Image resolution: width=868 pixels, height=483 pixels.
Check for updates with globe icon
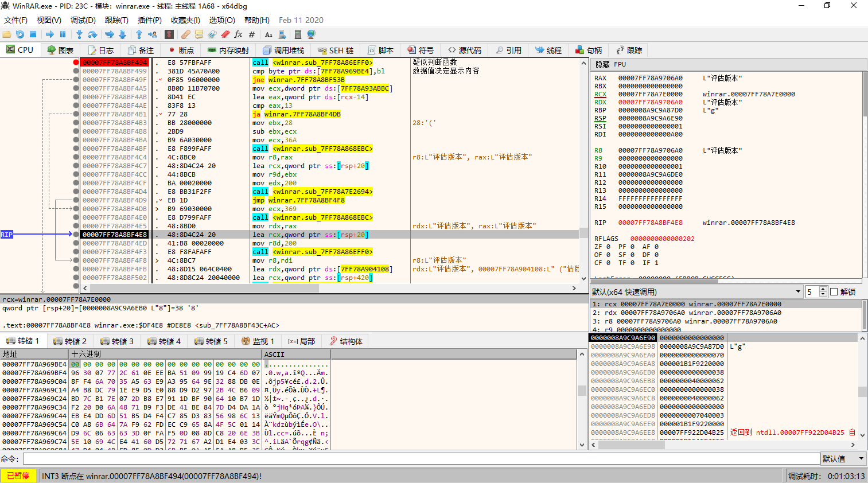(x=312, y=34)
